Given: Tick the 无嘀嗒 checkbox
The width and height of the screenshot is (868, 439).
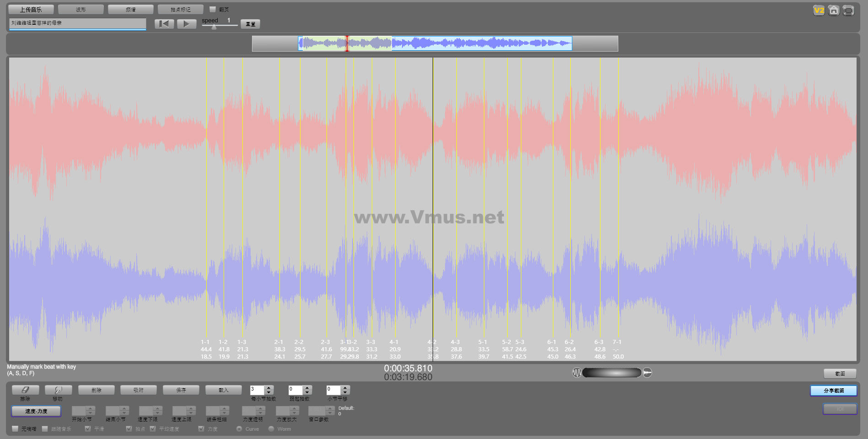Looking at the screenshot, I should tap(16, 428).
